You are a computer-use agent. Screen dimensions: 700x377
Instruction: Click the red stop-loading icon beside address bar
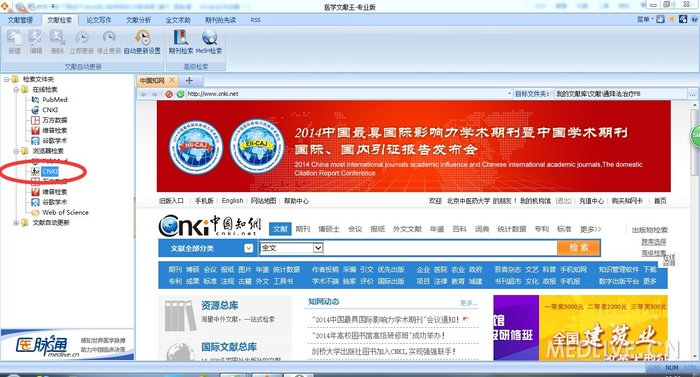pyautogui.click(x=169, y=94)
